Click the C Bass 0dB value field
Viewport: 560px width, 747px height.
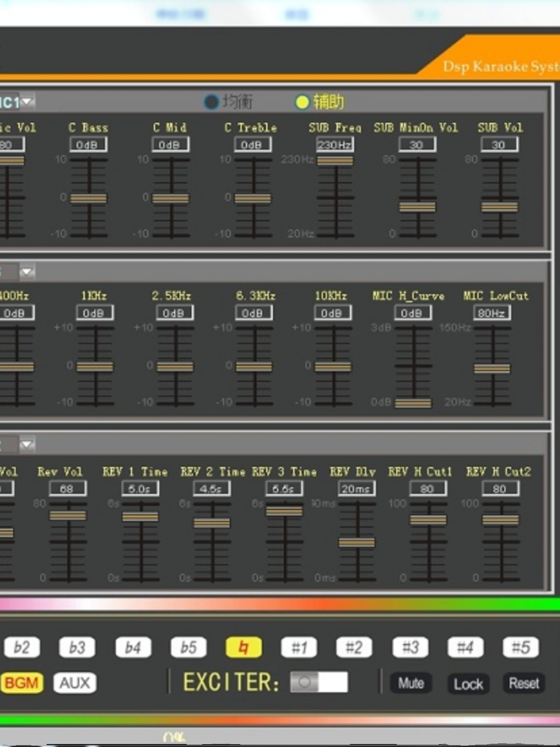88,145
